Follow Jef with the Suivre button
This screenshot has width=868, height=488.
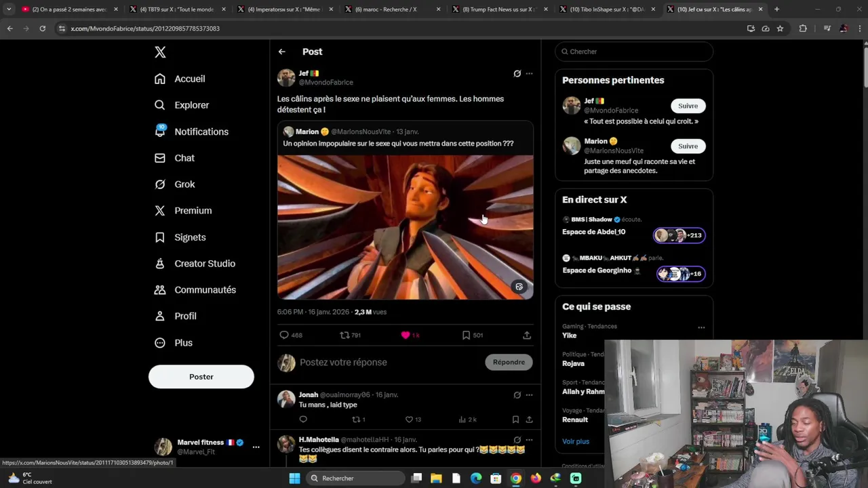tap(688, 106)
